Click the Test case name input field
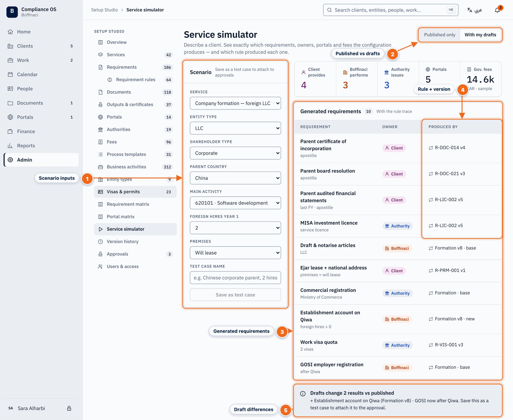The image size is (513, 420). click(235, 278)
